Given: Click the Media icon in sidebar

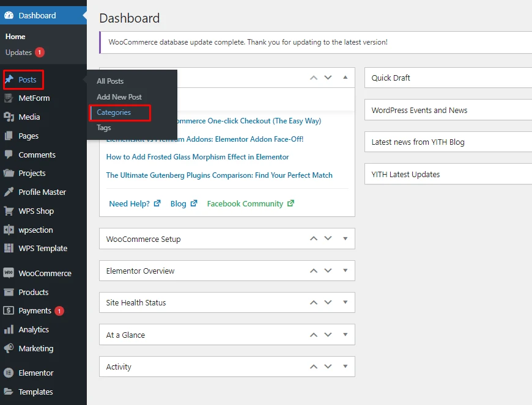Looking at the screenshot, I should [x=9, y=117].
